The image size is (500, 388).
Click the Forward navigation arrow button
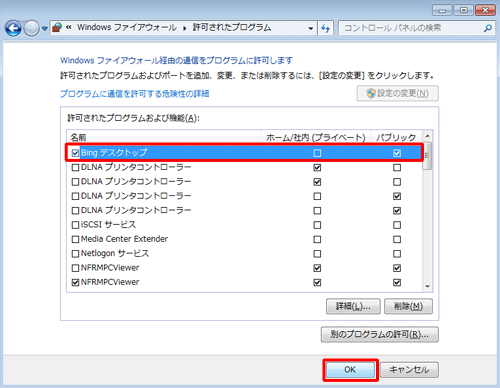click(x=32, y=28)
